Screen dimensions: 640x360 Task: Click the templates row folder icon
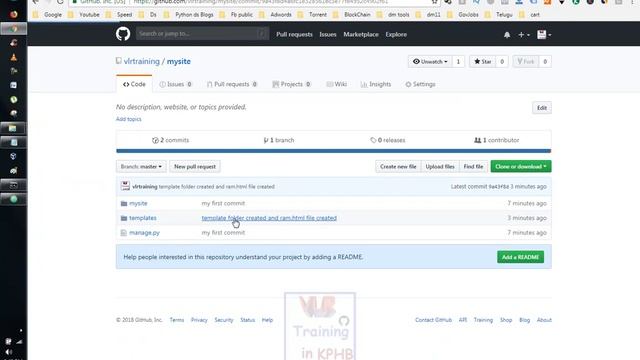point(124,218)
